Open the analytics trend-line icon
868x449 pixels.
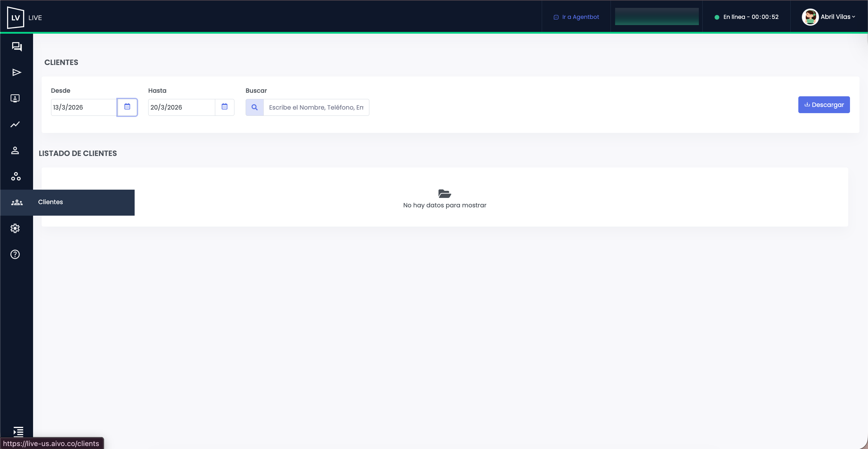coord(15,124)
